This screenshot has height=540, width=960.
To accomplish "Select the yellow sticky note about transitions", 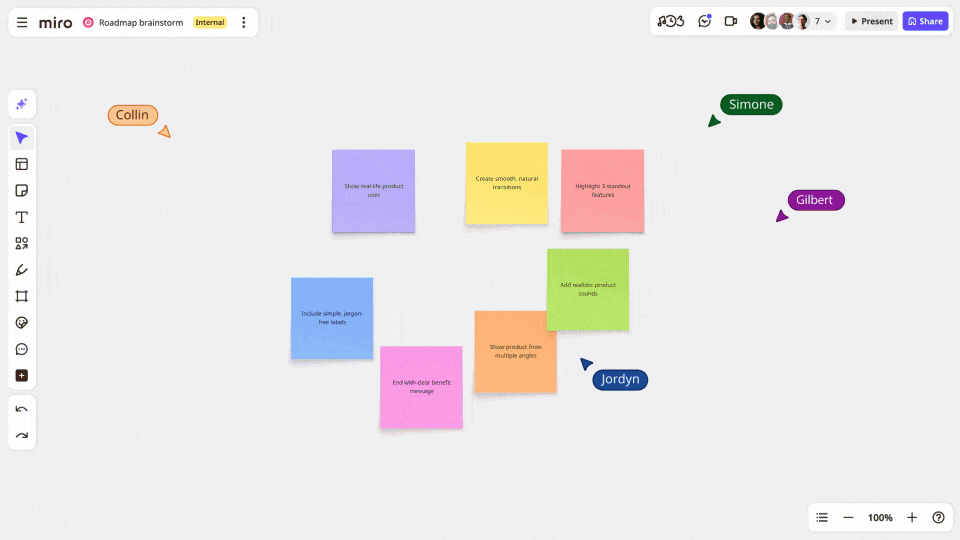I will 506,183.
